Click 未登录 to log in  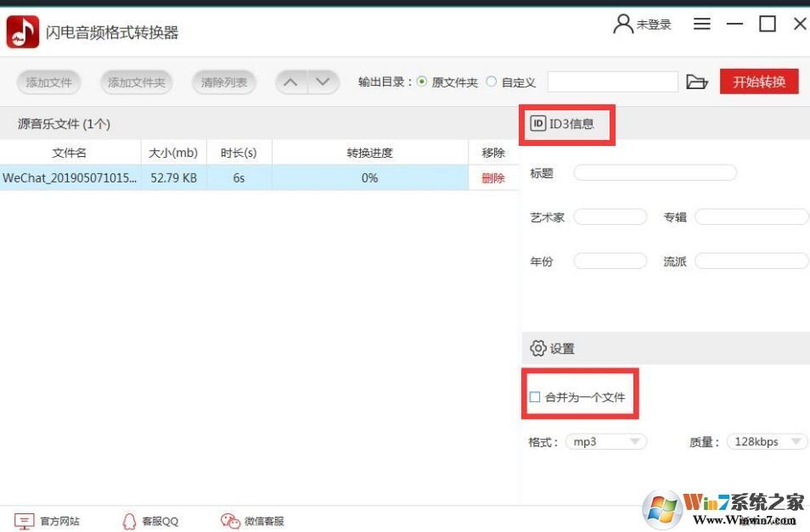[x=647, y=24]
